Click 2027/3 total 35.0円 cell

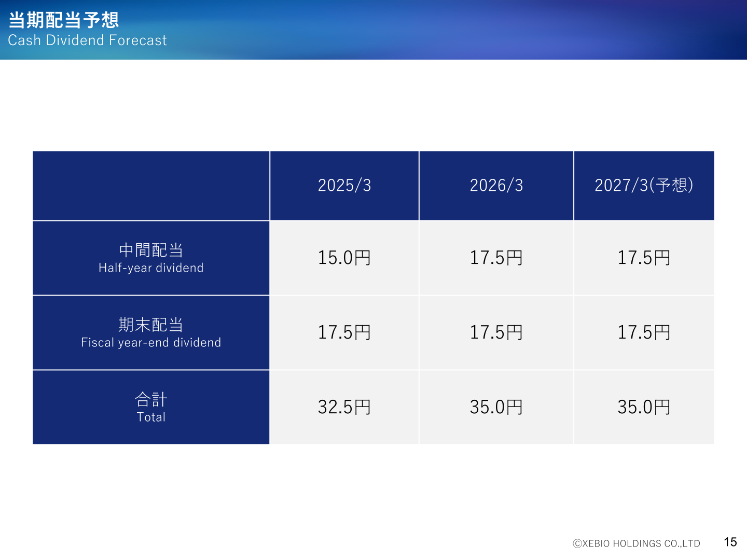(x=644, y=408)
